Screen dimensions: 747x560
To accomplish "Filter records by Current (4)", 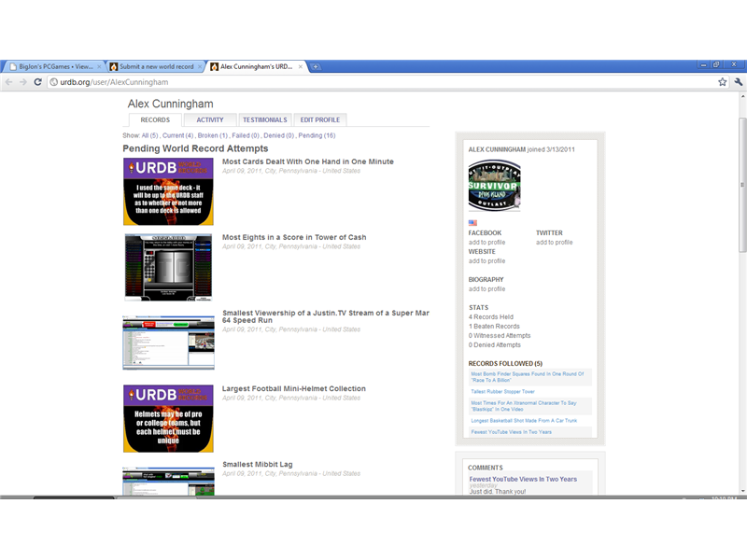I will pos(177,135).
